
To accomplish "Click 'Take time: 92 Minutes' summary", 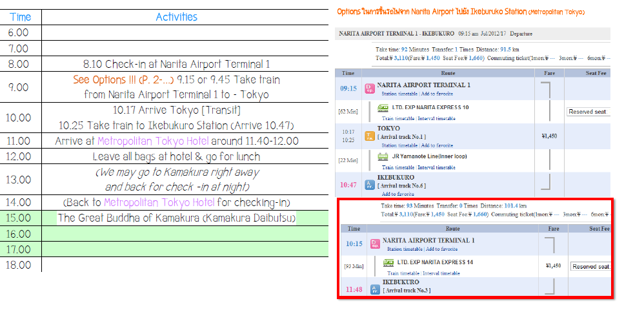I will [402, 49].
